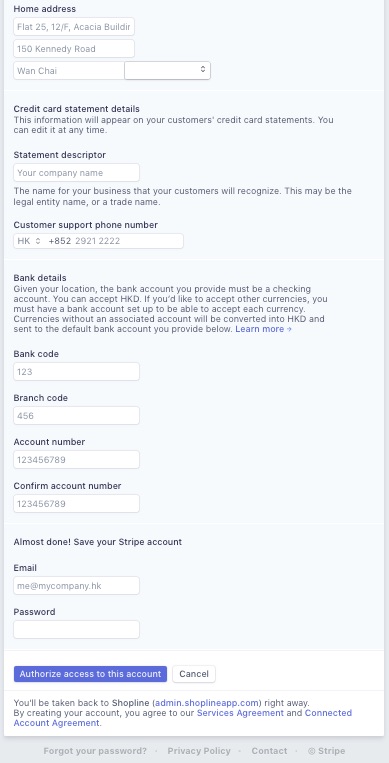Image resolution: width=389 pixels, height=763 pixels.
Task: Focus the Branch code input
Action: click(x=76, y=416)
